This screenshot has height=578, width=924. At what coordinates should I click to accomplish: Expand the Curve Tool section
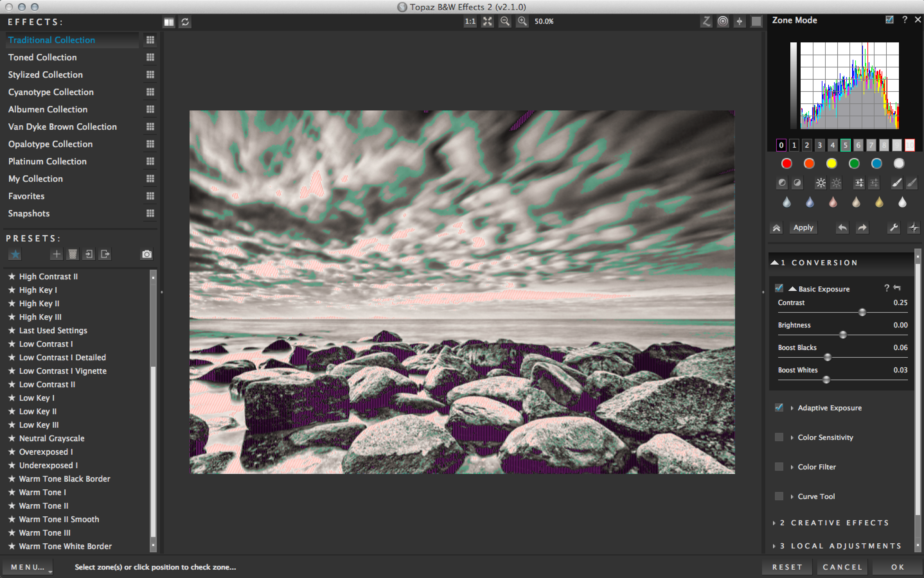pyautogui.click(x=816, y=496)
